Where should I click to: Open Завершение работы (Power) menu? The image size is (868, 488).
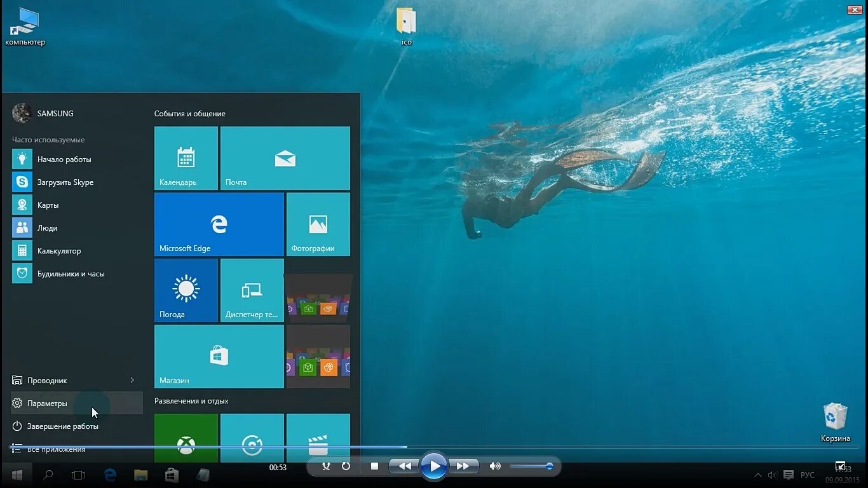coord(76,426)
